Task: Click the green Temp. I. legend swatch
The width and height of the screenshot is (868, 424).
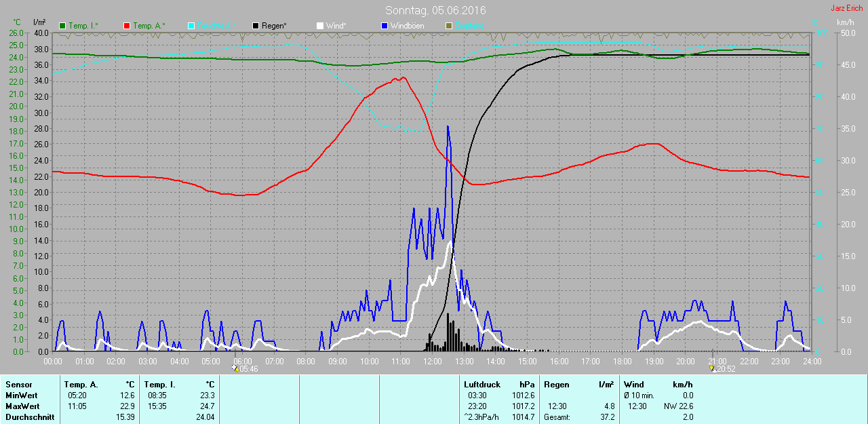Action: 62,26
